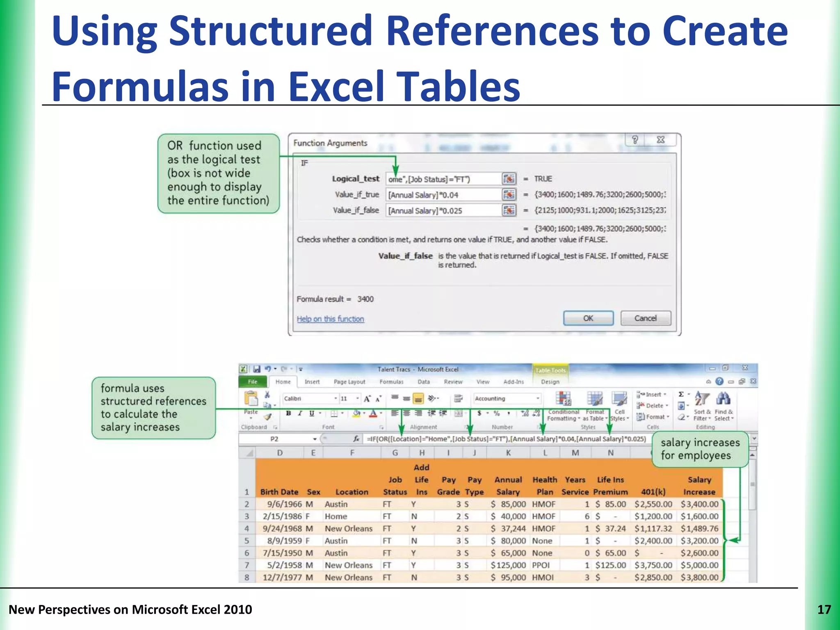This screenshot has height=630, width=840.
Task: Click the vertical scrollbar of the worksheet
Action: (x=753, y=516)
